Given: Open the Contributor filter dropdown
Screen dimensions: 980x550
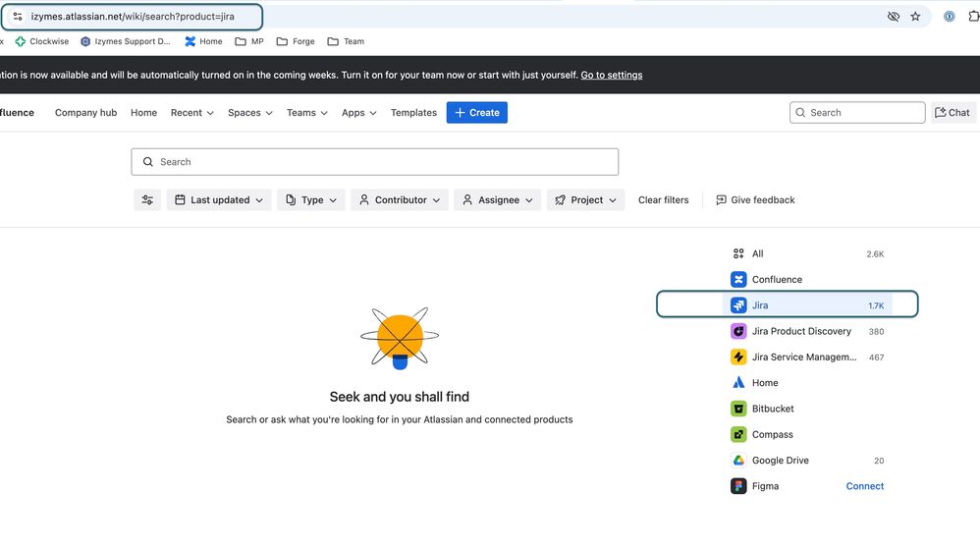Looking at the screenshot, I should click(x=400, y=200).
